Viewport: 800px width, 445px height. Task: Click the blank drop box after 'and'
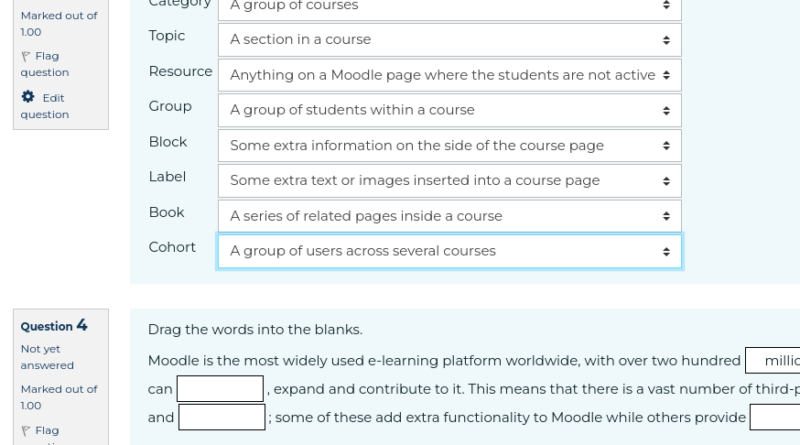pos(221,417)
